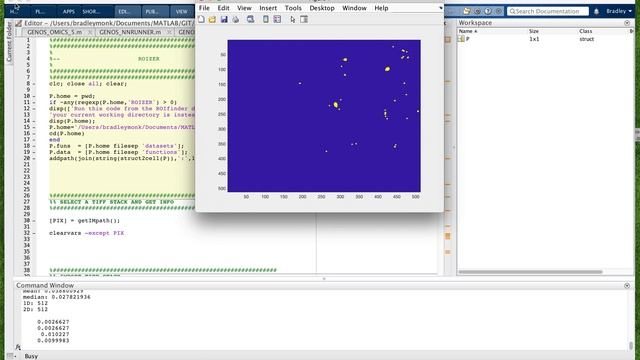
Task: Open file using figure toolbar folder icon
Action: pyautogui.click(x=212, y=19)
